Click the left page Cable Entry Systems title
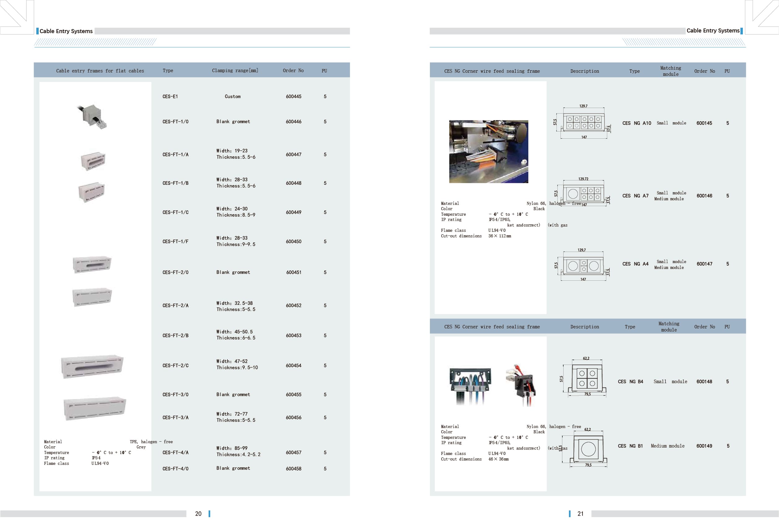Viewport: 779px width, 532px height. pos(66,31)
